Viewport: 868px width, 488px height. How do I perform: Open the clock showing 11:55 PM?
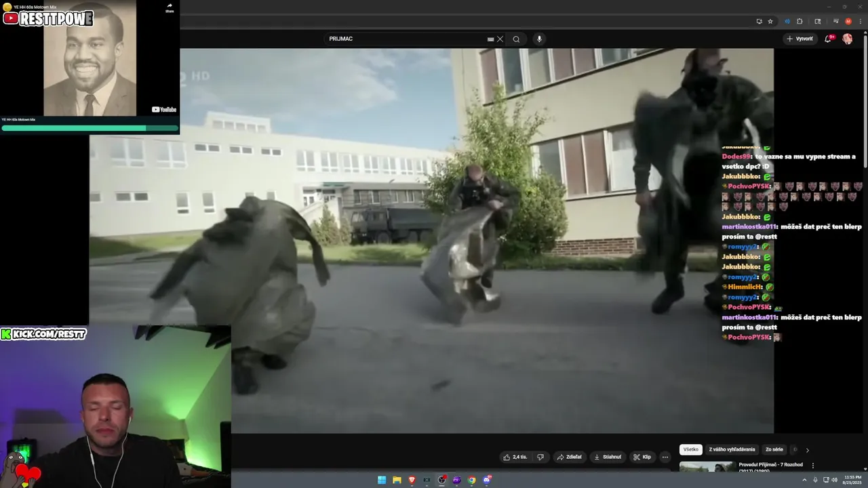[x=851, y=480]
